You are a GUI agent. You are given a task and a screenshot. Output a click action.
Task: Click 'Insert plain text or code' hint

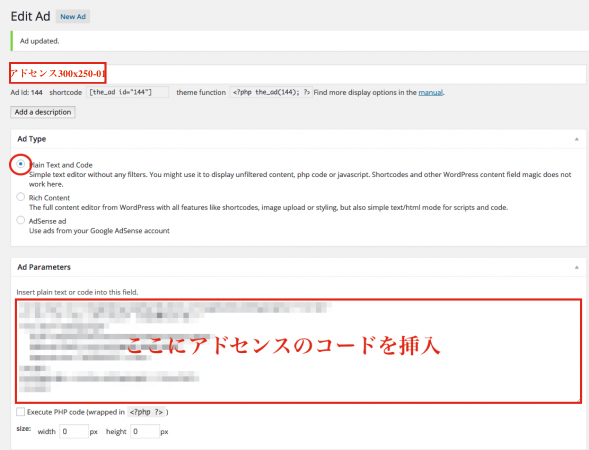77,292
